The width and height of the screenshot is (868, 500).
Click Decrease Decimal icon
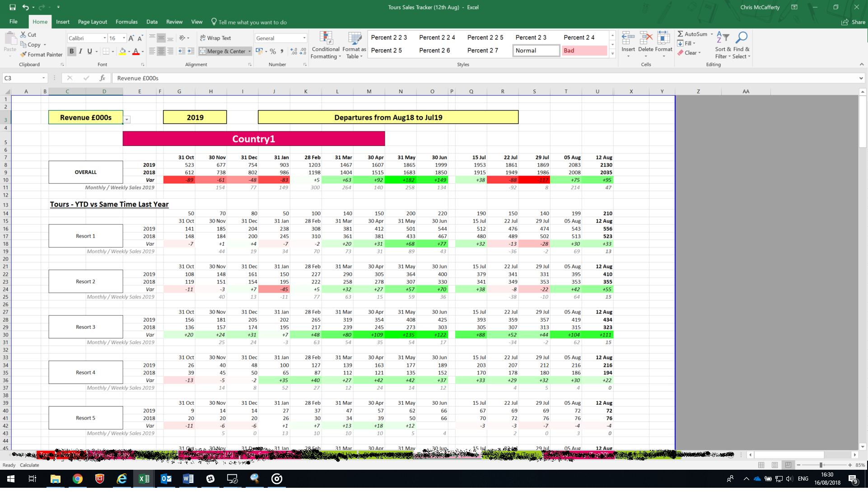303,51
